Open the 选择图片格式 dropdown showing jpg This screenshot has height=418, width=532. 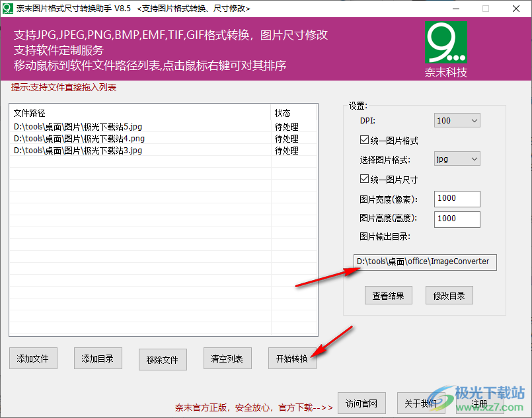457,158
